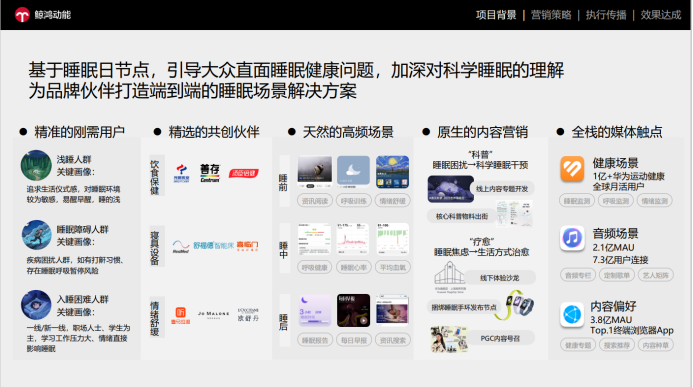
Task: Click the 情绪监测 tag
Action: click(x=655, y=201)
